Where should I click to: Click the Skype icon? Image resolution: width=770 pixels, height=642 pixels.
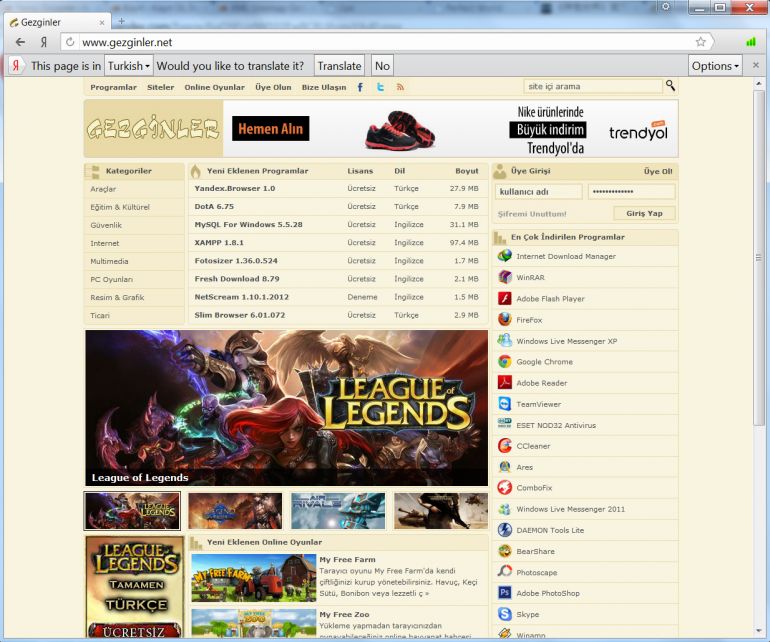click(x=504, y=614)
